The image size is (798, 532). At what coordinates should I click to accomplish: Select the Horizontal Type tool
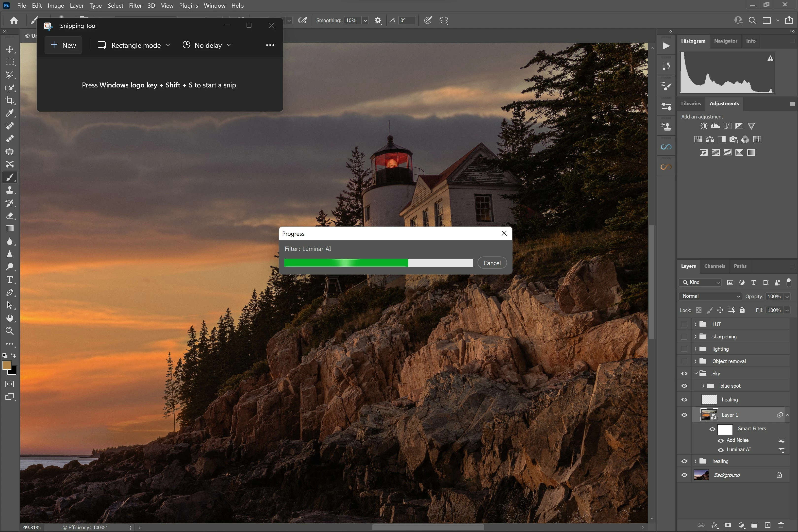click(10, 280)
